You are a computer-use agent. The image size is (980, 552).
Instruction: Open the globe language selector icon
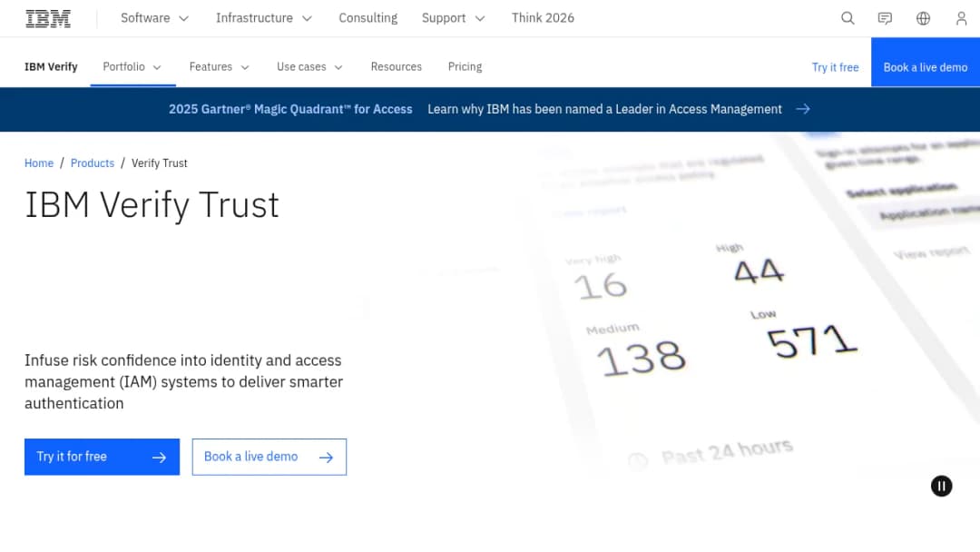point(923,18)
